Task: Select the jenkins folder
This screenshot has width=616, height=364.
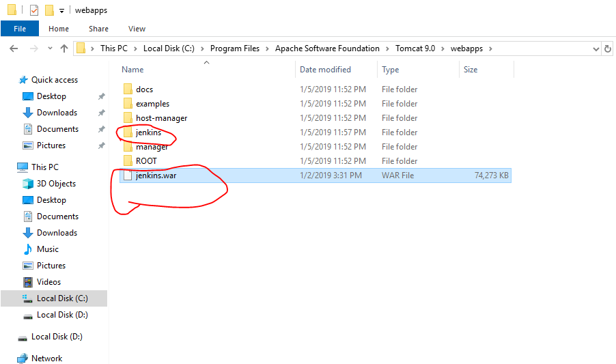Action: [x=148, y=132]
